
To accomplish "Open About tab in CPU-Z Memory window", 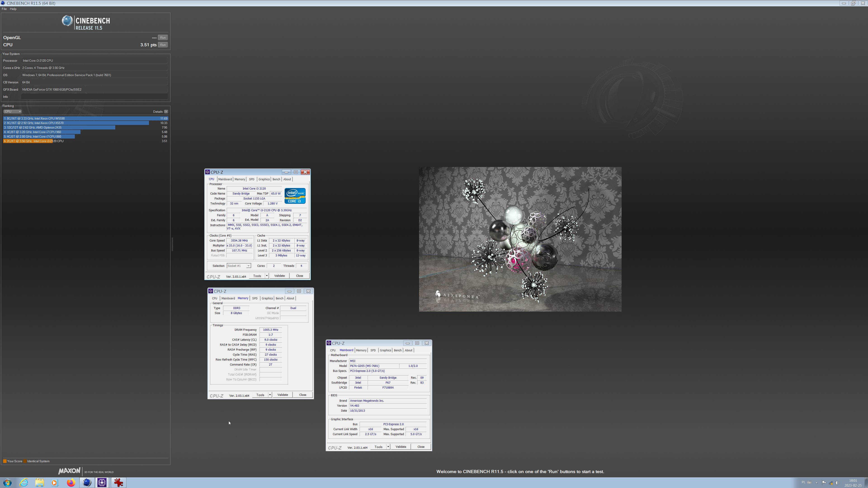I will pyautogui.click(x=290, y=298).
